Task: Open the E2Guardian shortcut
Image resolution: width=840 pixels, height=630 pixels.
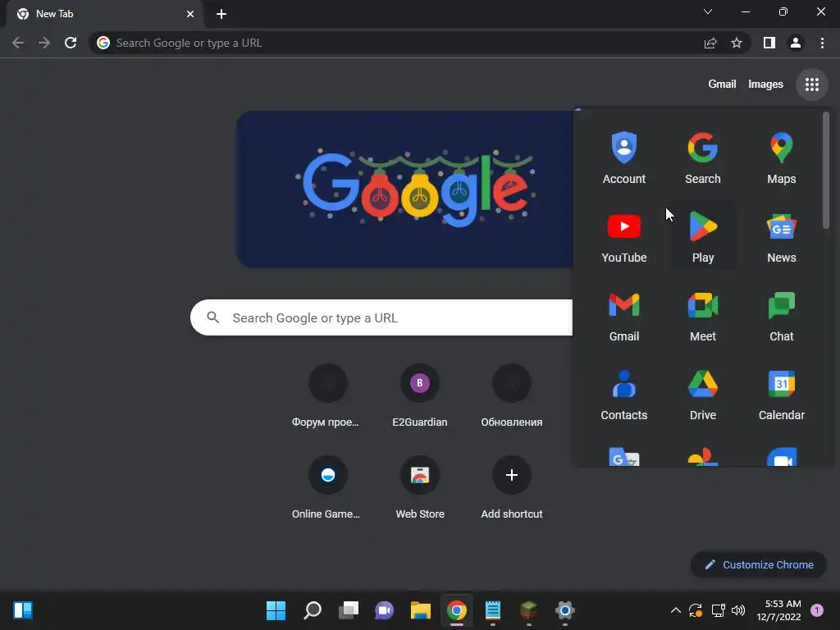Action: [x=419, y=397]
